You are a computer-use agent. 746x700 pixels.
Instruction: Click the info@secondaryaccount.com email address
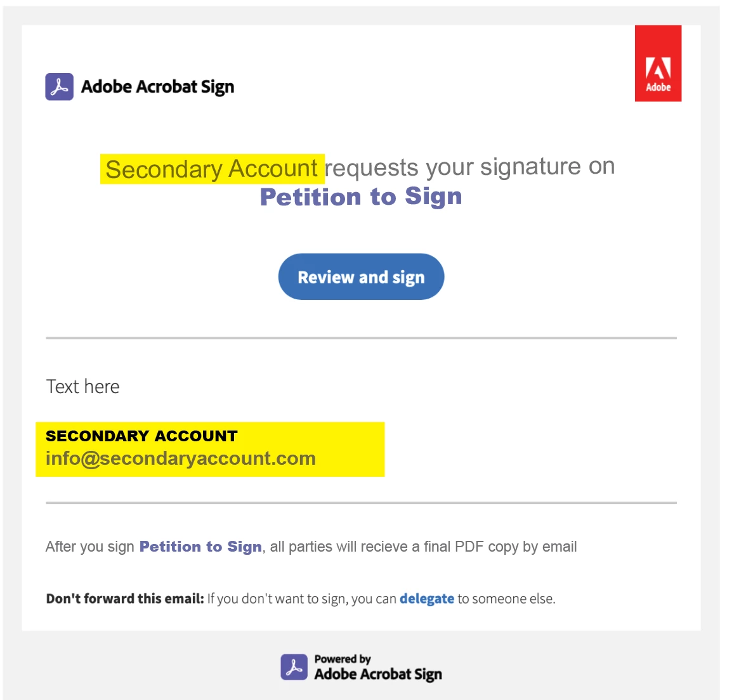(x=181, y=458)
